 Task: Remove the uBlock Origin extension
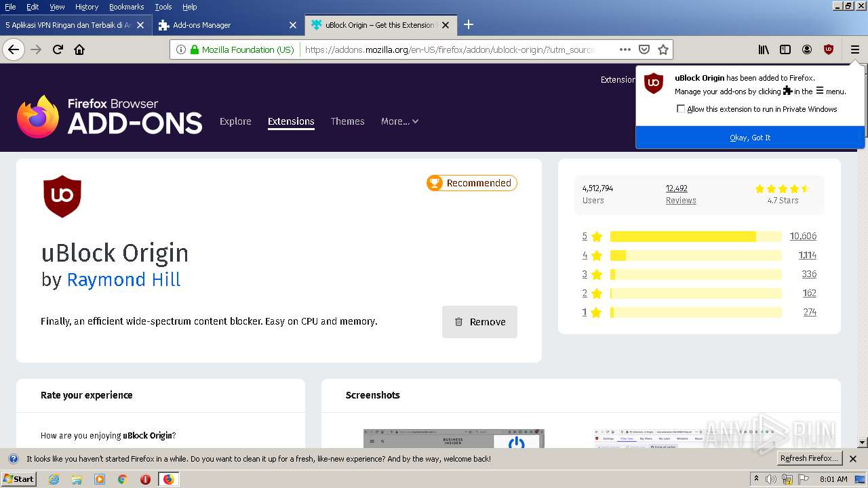pos(479,322)
